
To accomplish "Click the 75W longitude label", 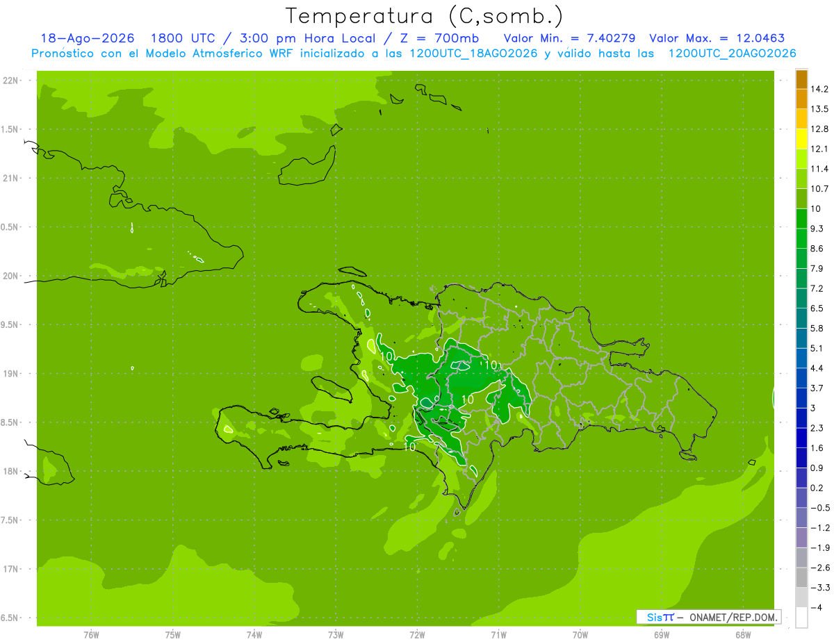I will tap(173, 635).
